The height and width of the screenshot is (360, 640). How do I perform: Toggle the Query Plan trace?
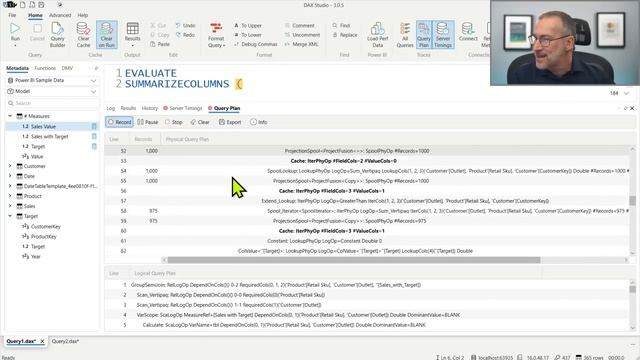click(424, 34)
